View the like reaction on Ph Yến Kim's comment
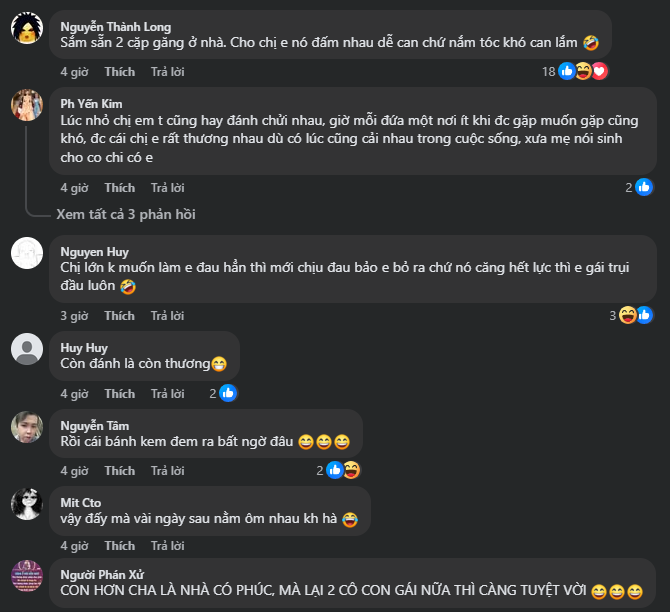The image size is (670, 612). pyautogui.click(x=644, y=187)
